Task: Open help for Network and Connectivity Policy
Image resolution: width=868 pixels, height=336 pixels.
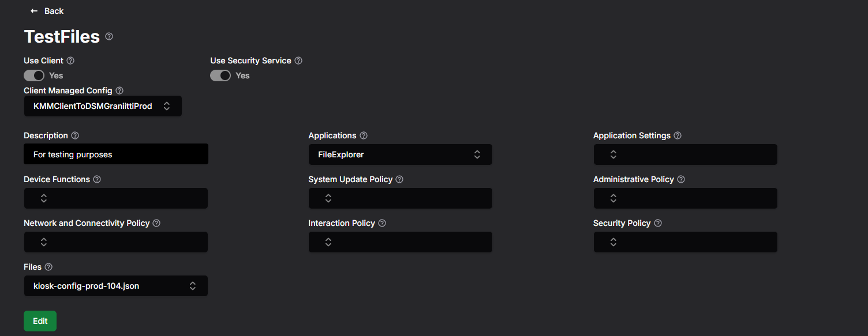Action: pyautogui.click(x=156, y=223)
